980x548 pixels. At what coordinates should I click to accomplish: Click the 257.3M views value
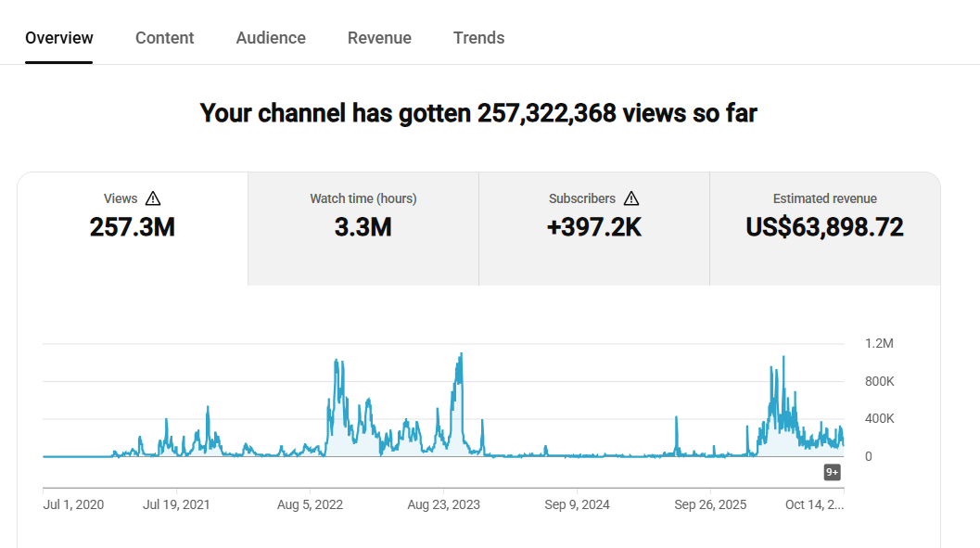click(x=133, y=227)
